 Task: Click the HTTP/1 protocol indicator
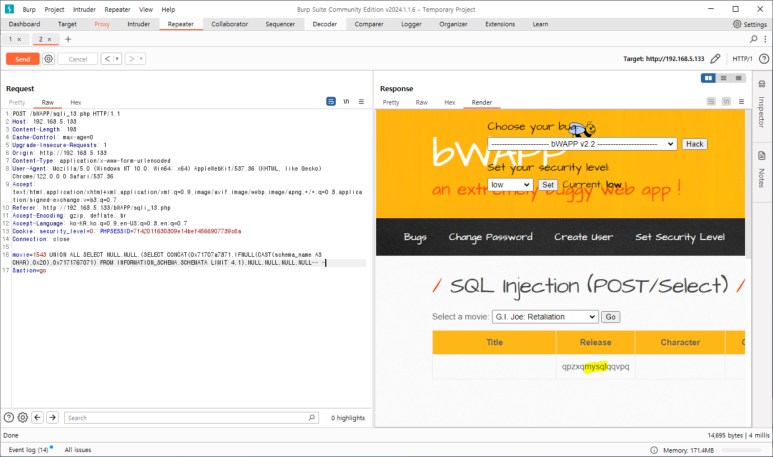point(742,59)
